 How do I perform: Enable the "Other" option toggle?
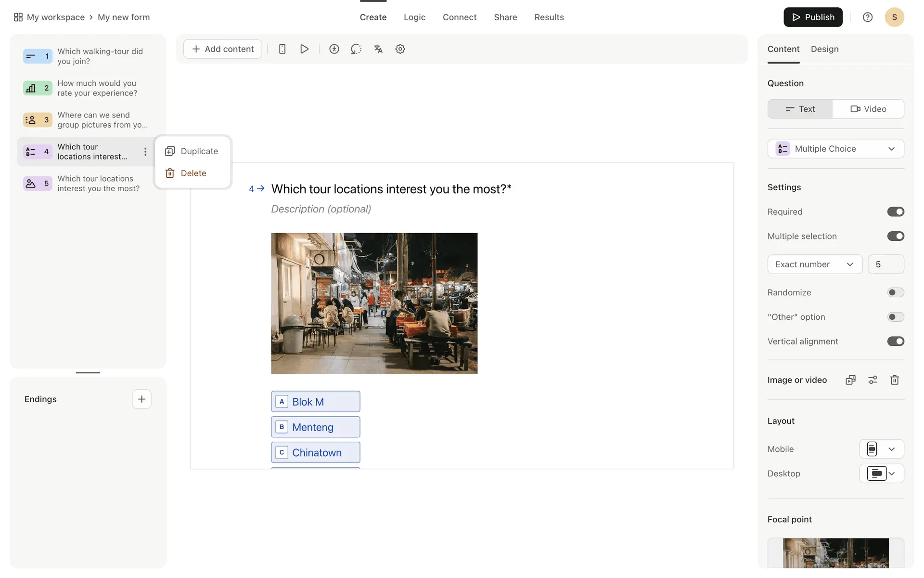point(896,317)
